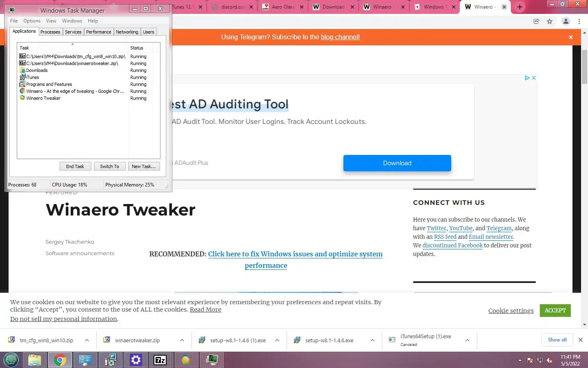Open Chrome three-dot menu
588x368 pixels.
coord(579,21)
